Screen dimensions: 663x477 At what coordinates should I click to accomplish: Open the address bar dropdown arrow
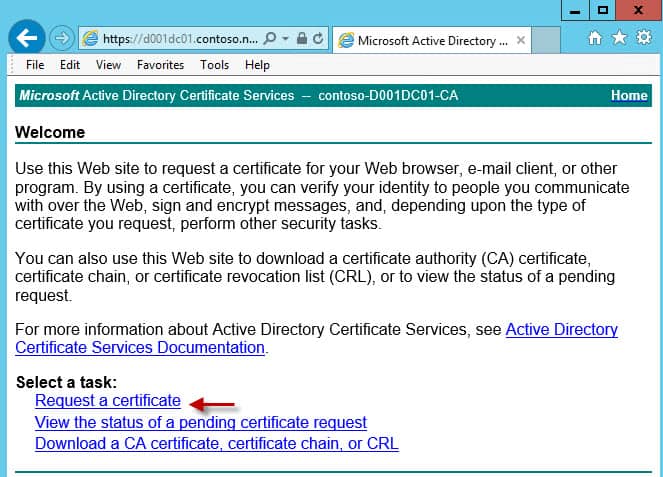coord(285,38)
